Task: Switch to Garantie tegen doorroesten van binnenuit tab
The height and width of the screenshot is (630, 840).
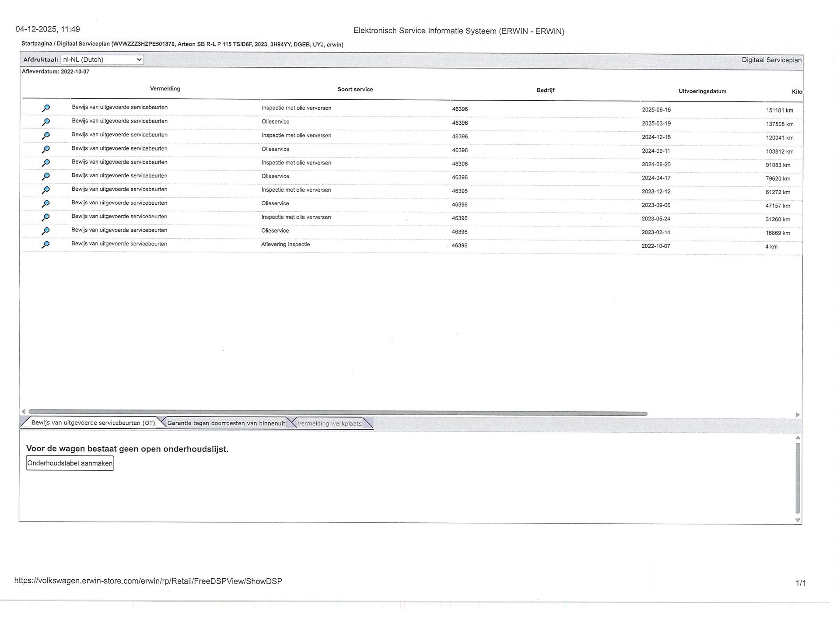Action: click(226, 423)
